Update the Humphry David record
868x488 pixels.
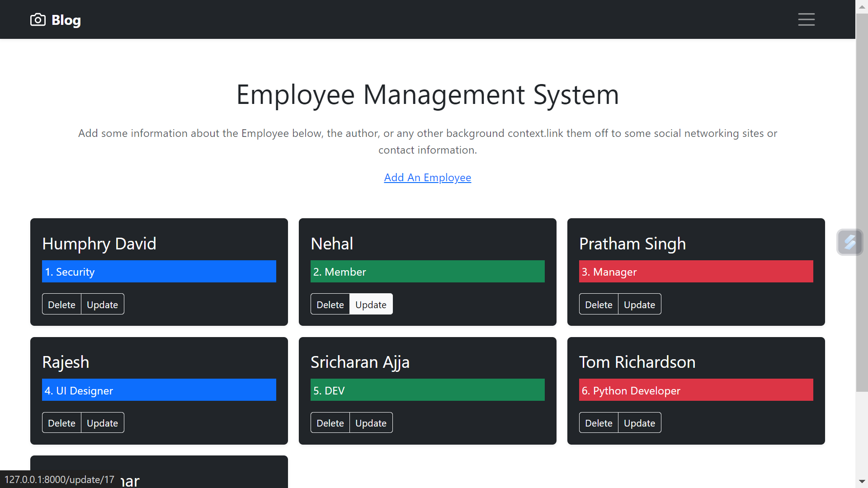[x=102, y=304]
